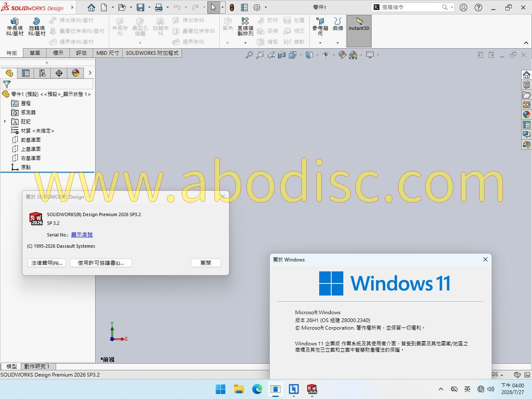Open the 參考幾何 reference geometry tool
This screenshot has height=399, width=532.
coord(320,27)
